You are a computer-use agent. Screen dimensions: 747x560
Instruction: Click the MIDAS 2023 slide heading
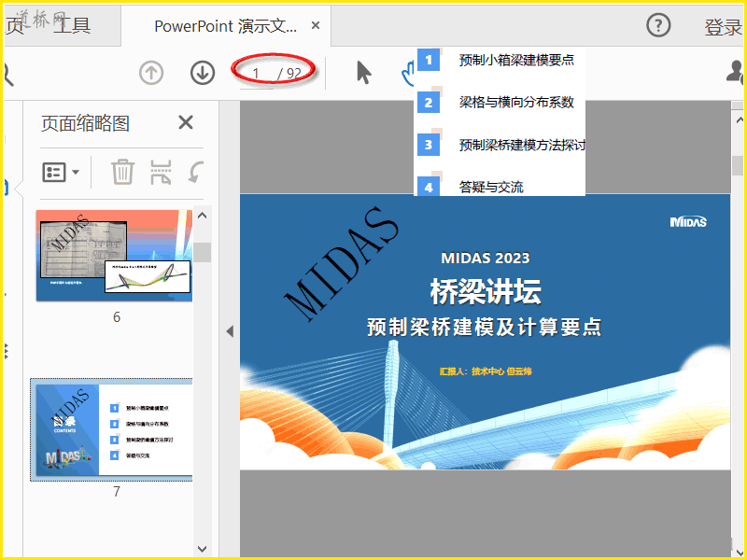point(486,259)
